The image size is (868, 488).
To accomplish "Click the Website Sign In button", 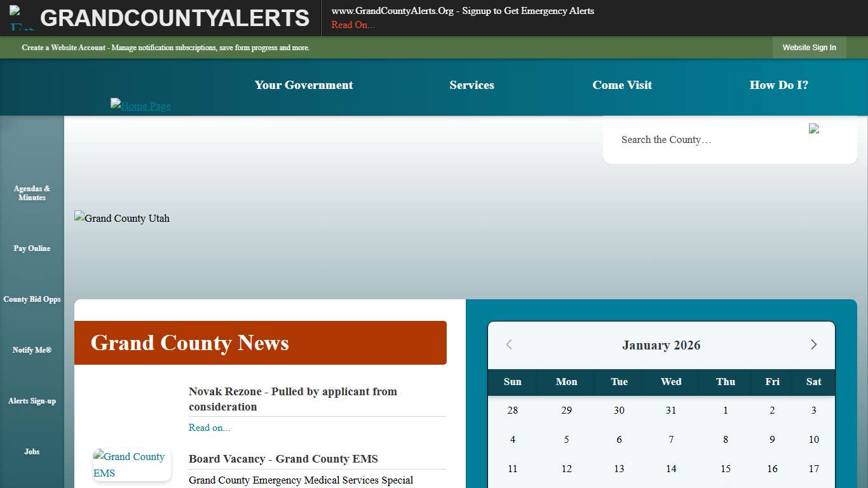I will [x=809, y=48].
